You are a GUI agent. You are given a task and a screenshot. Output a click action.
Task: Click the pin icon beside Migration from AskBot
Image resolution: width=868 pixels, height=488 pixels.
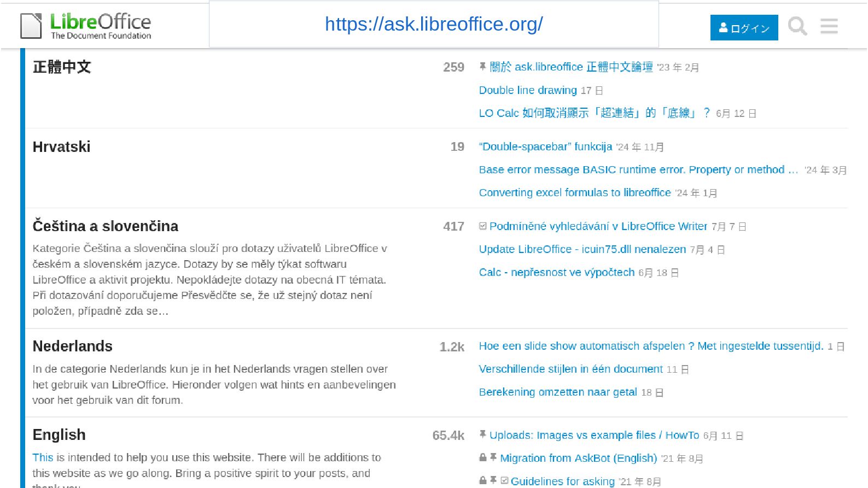tap(493, 457)
